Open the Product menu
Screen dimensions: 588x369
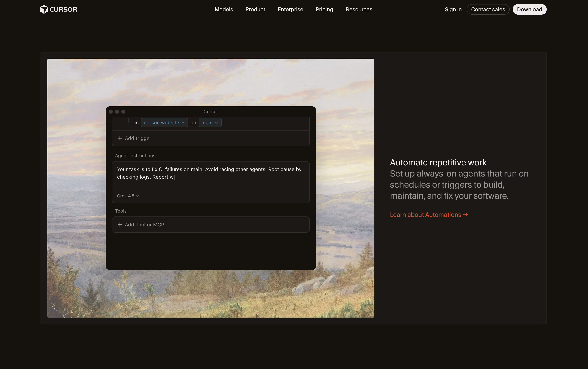pyautogui.click(x=255, y=9)
